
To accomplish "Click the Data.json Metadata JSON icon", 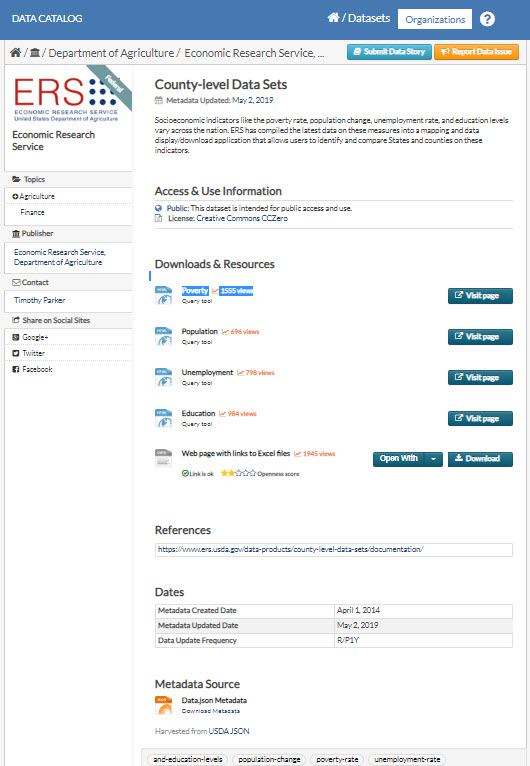I will 164,705.
